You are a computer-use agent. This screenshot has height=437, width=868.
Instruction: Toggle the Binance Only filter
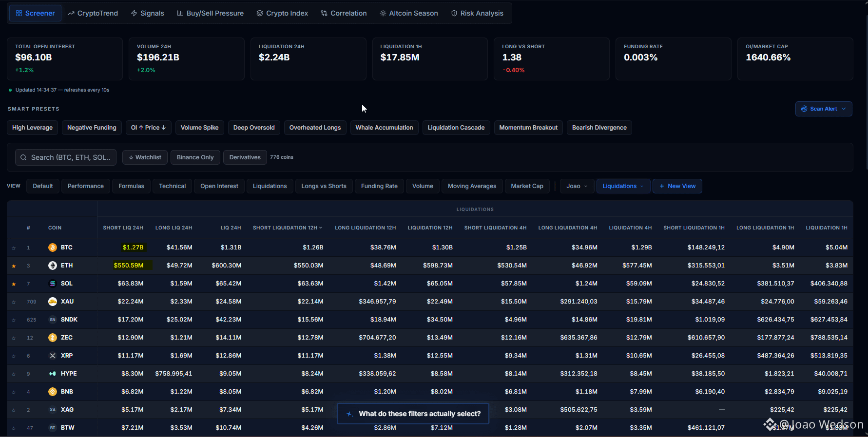click(x=195, y=157)
